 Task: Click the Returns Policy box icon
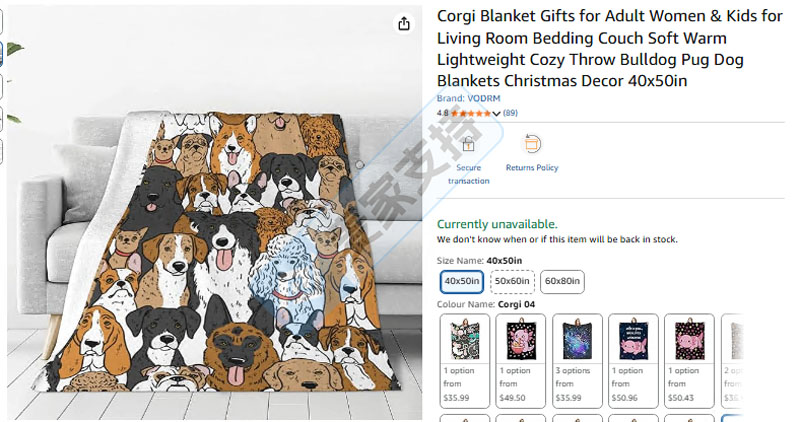click(532, 144)
